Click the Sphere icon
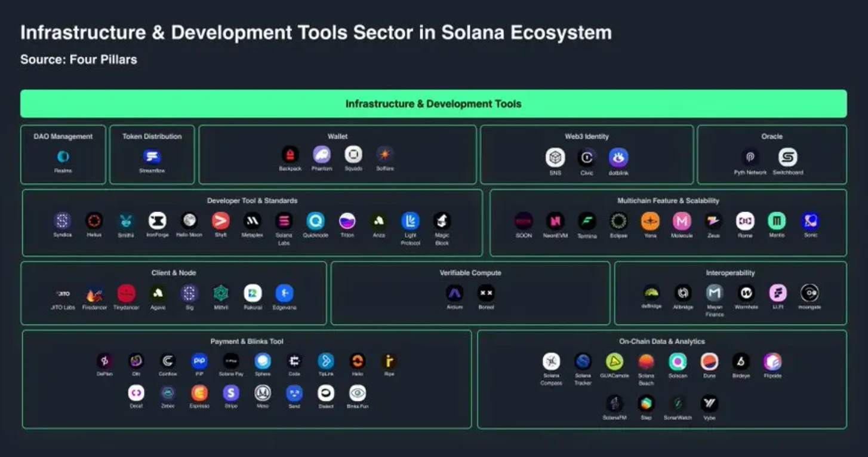The image size is (868, 457). (263, 361)
